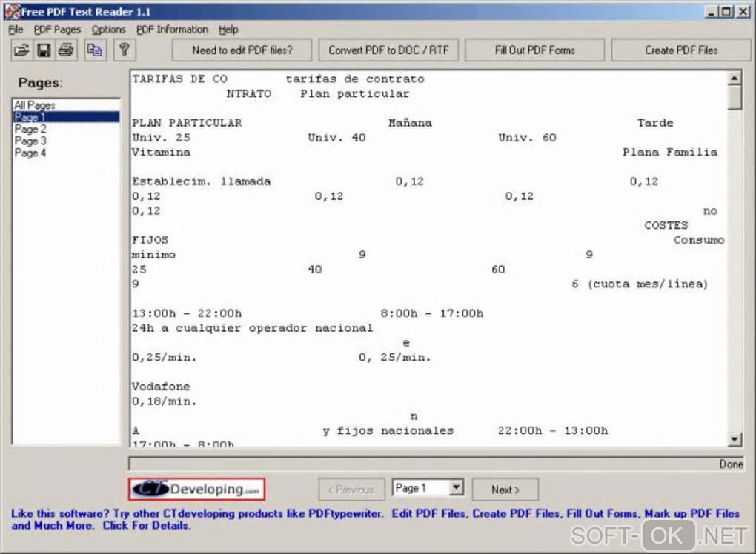
Task: Open the Help menu
Action: click(228, 30)
